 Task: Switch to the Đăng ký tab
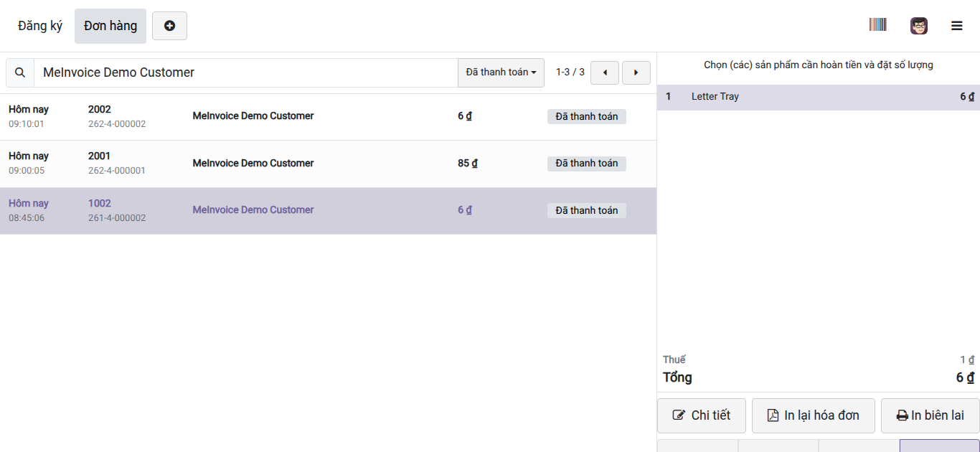[x=40, y=26]
